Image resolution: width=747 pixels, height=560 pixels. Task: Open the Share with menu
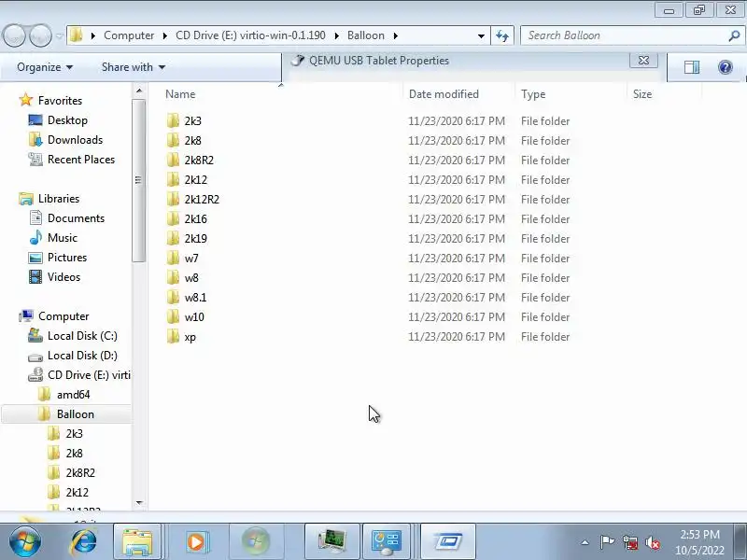(x=134, y=67)
